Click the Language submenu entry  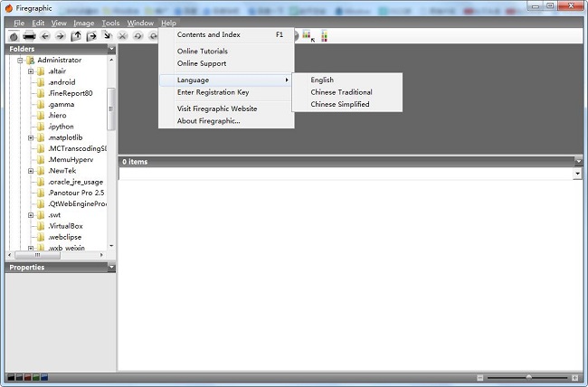(x=225, y=80)
